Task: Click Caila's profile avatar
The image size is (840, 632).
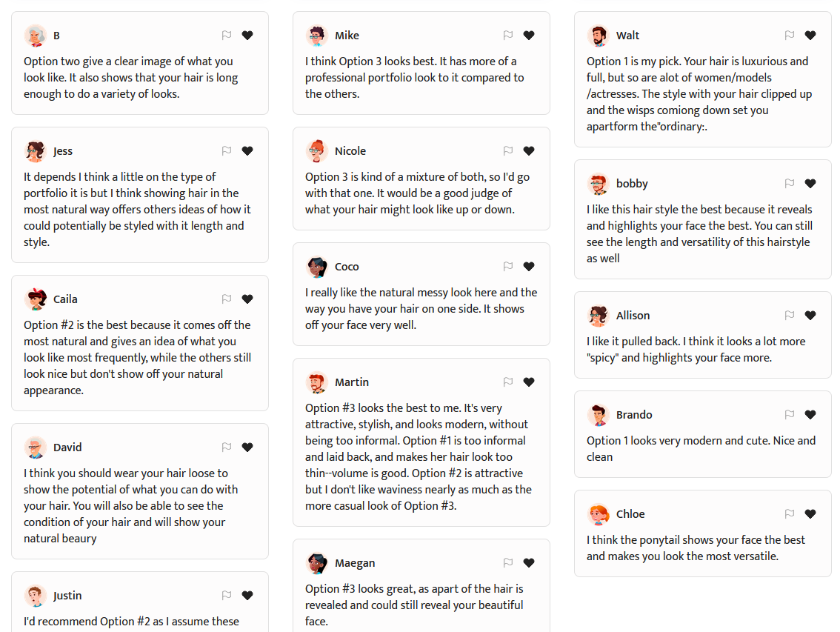Action: pos(36,299)
